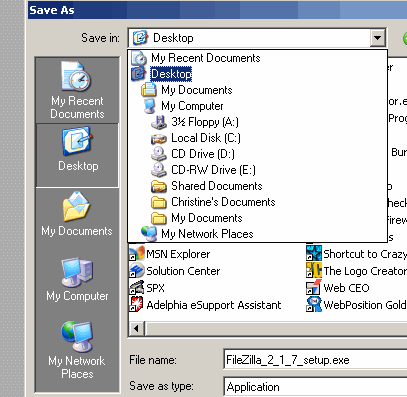Screen dimensions: 407x397
Task: Select the Web CEO shortcut icon
Action: (x=314, y=287)
